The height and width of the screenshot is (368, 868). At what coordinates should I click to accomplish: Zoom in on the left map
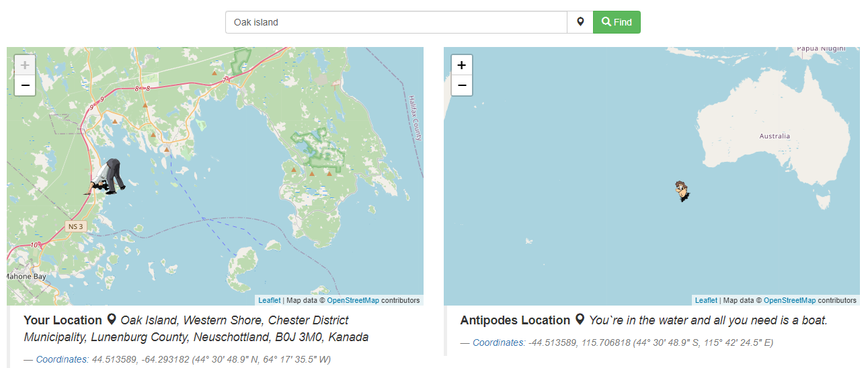click(x=25, y=65)
